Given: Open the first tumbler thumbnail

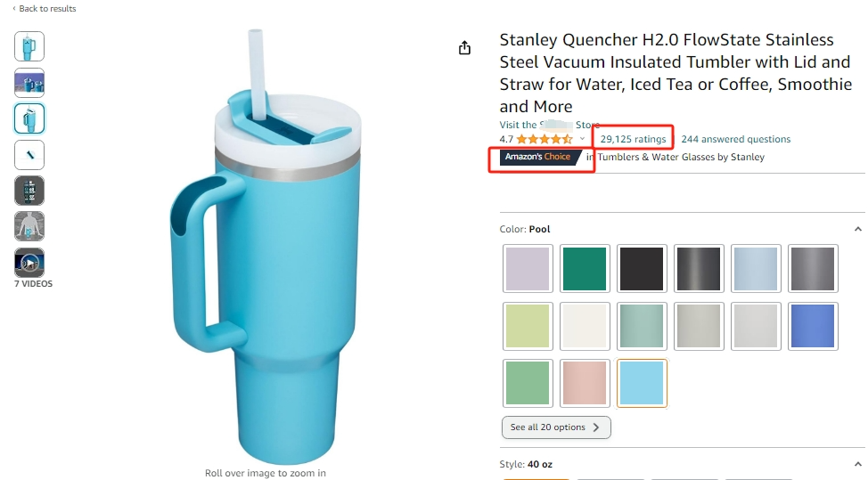Looking at the screenshot, I should [x=29, y=46].
